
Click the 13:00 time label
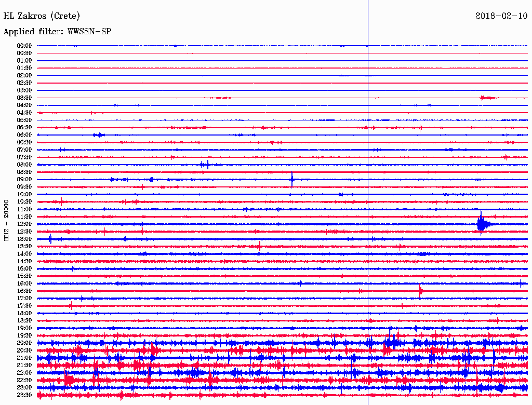[24, 239]
